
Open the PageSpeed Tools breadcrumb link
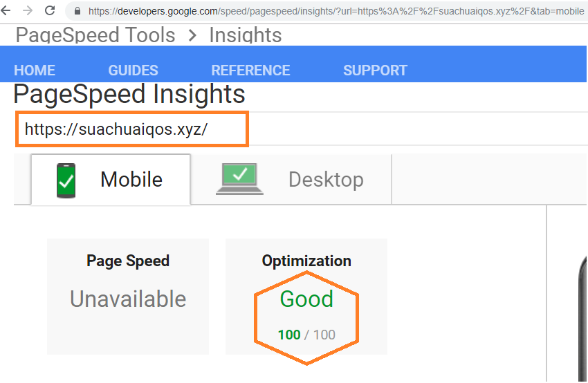point(95,35)
